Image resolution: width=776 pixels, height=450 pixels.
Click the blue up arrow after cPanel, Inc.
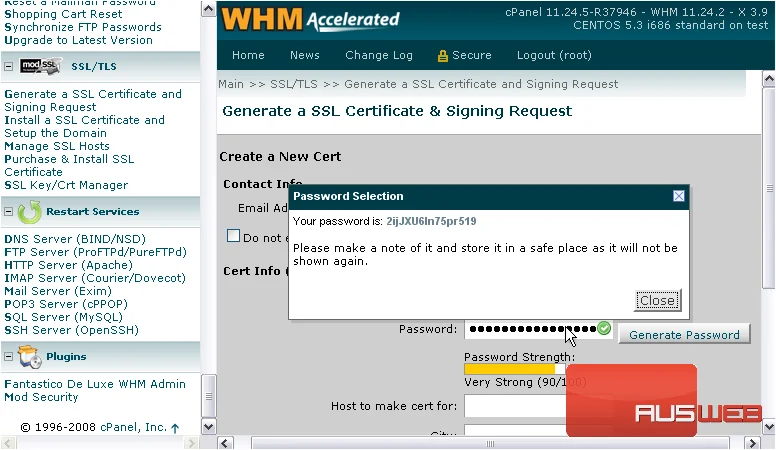click(175, 428)
